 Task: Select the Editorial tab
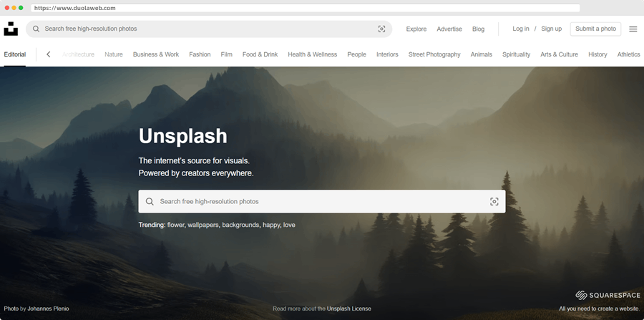pos(15,54)
